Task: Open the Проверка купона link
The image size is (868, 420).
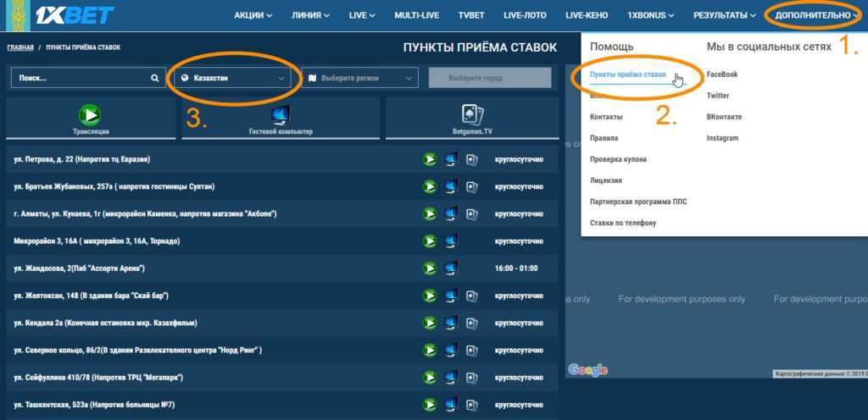Action: (x=618, y=159)
